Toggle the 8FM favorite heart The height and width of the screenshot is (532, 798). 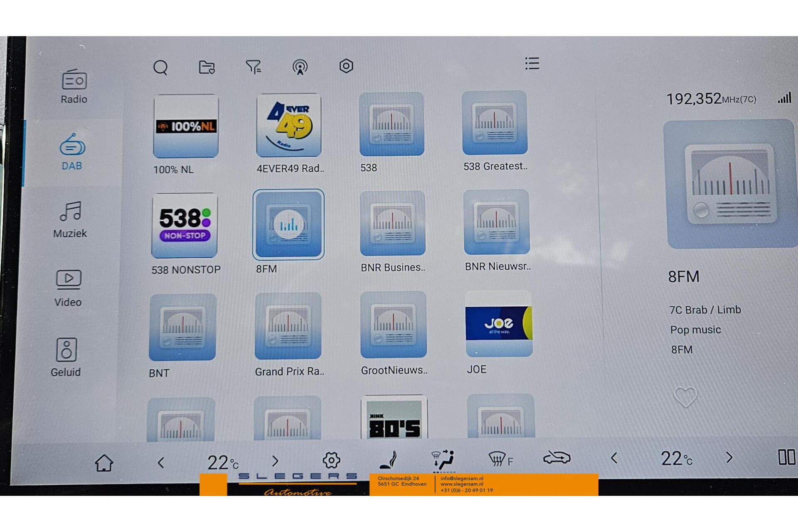(685, 397)
